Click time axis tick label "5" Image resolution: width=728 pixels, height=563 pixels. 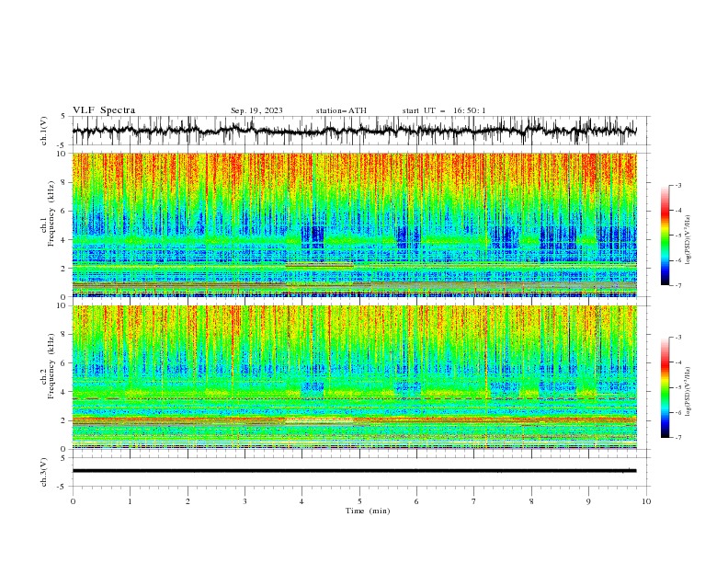coord(359,501)
